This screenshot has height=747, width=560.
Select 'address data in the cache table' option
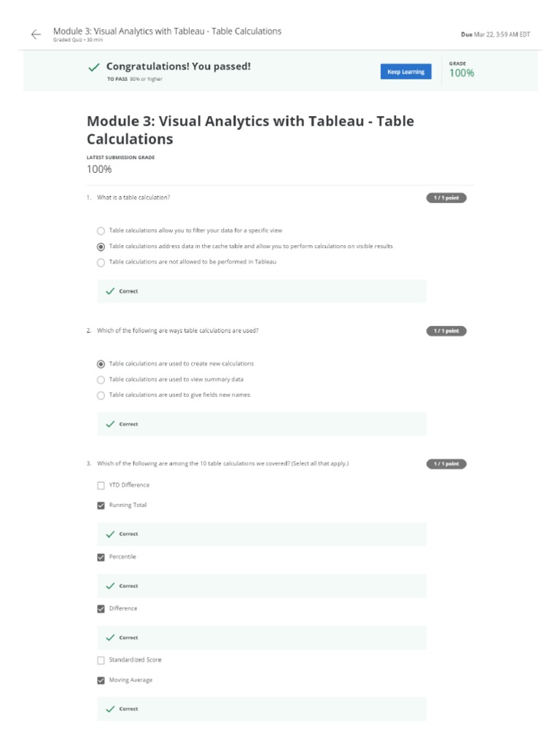(101, 247)
